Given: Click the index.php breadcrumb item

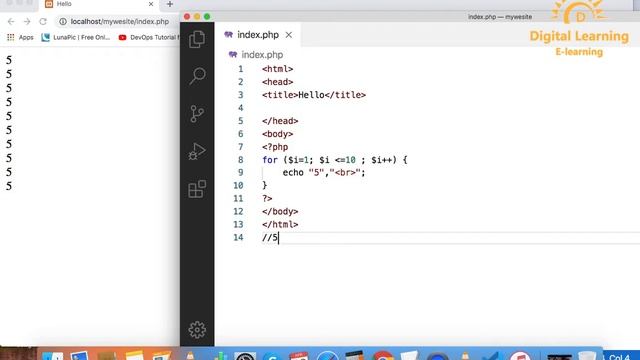Looking at the screenshot, I should point(256,55).
